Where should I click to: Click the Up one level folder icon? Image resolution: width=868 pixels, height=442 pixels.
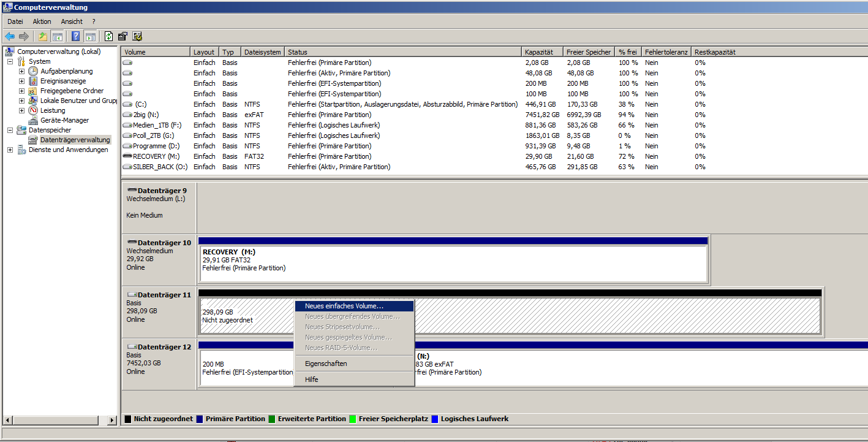43,36
